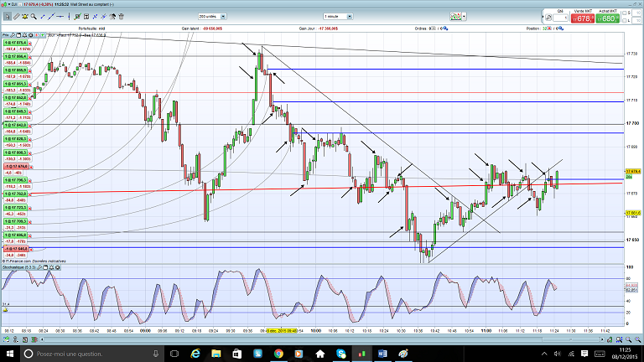Click the Gain Jour value

(329, 28)
